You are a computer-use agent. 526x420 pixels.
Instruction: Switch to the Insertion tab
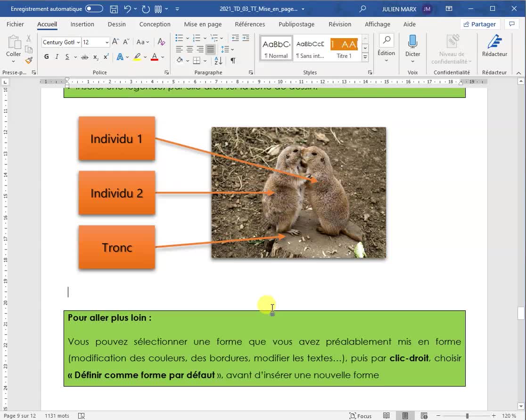(x=82, y=24)
